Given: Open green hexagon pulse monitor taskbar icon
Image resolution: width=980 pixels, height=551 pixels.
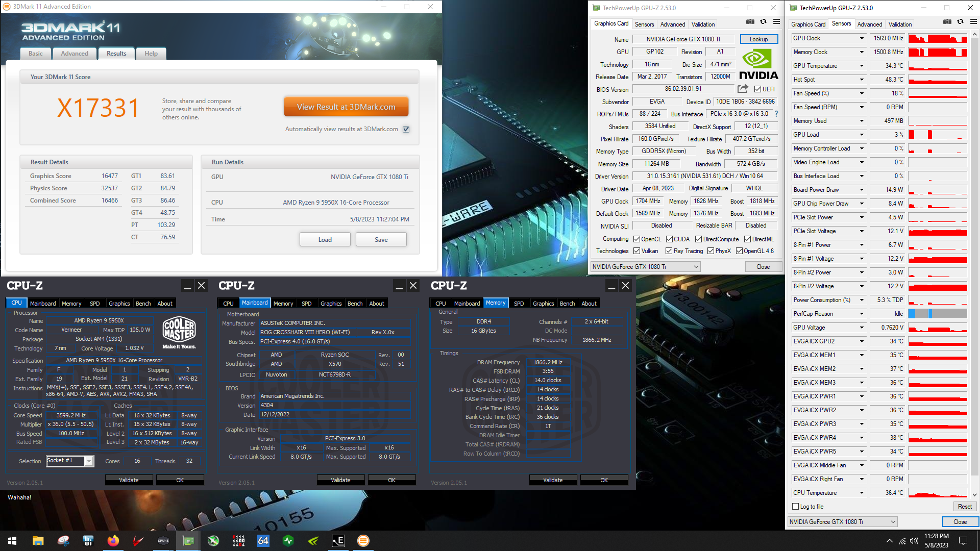Looking at the screenshot, I should click(288, 541).
